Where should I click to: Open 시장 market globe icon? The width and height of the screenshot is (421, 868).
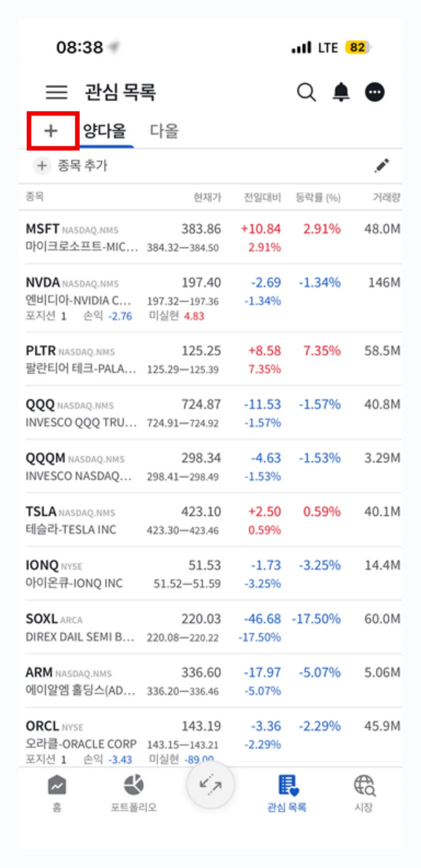click(x=364, y=793)
